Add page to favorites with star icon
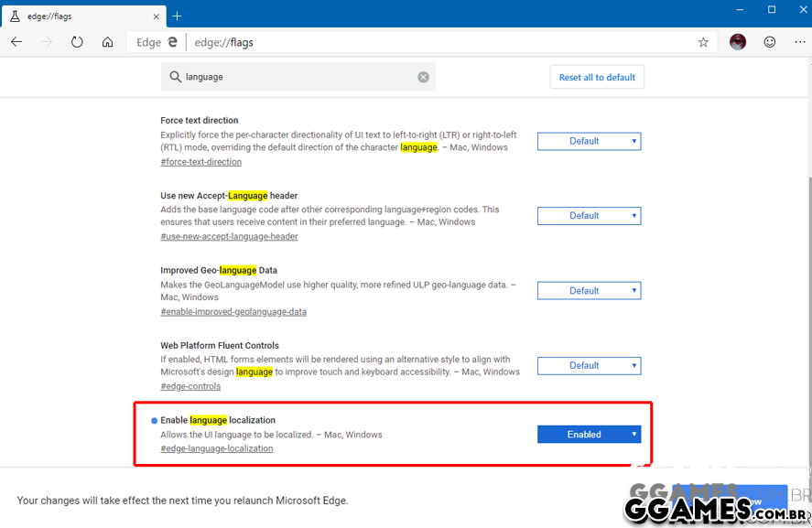This screenshot has width=812, height=528. pos(703,42)
